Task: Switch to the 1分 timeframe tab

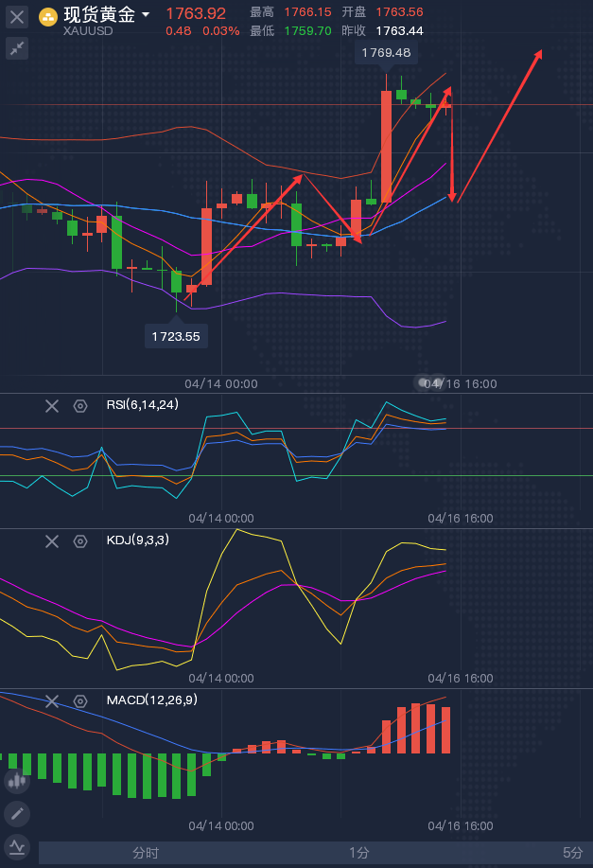Action: (x=359, y=853)
